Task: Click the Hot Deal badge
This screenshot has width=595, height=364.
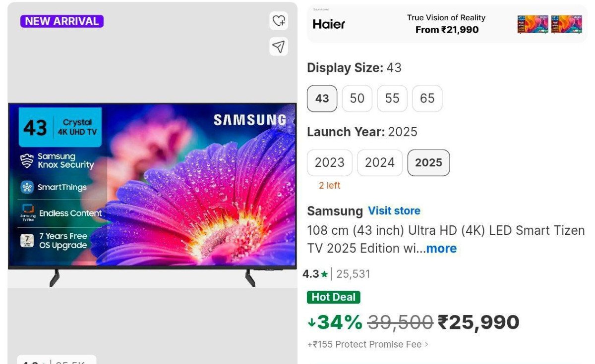Action: pyautogui.click(x=334, y=297)
